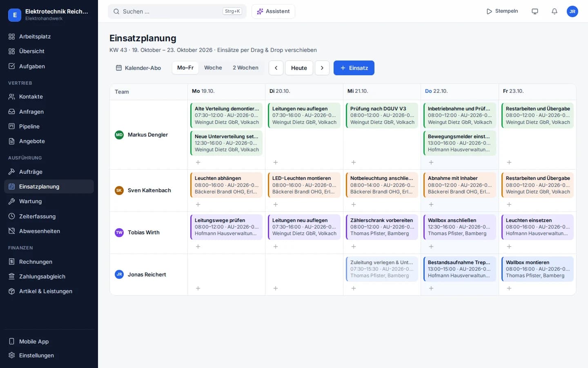
Task: Click the Markus Dengler MD avatar
Action: point(119,135)
